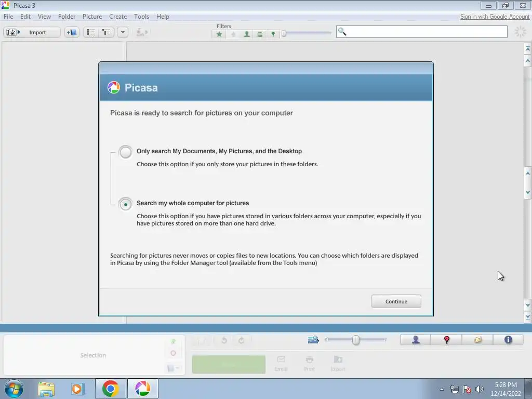Screen dimensions: 532x399
Task: Select Search my whole computer option
Action: point(126,204)
